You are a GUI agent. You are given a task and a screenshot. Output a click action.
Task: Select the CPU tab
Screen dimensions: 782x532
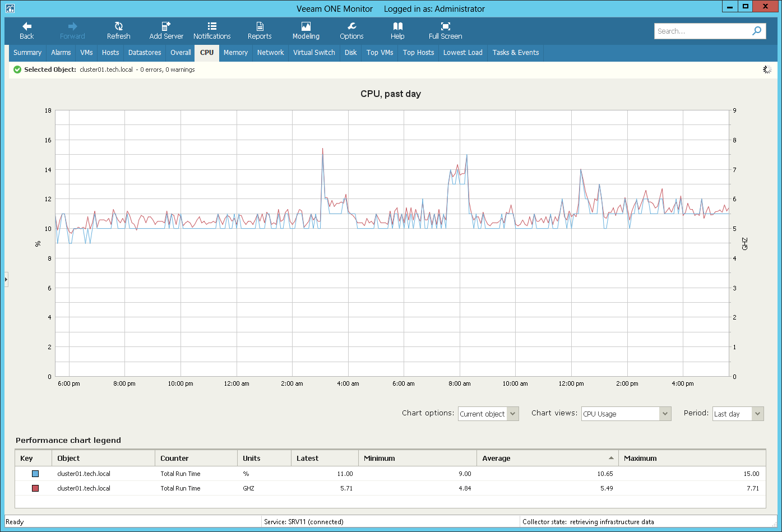207,53
